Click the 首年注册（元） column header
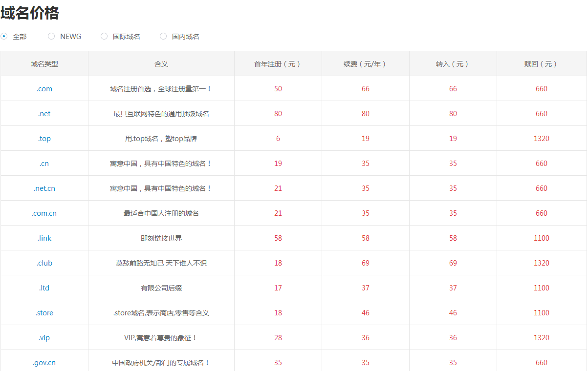The width and height of the screenshot is (588, 371). pyautogui.click(x=278, y=64)
